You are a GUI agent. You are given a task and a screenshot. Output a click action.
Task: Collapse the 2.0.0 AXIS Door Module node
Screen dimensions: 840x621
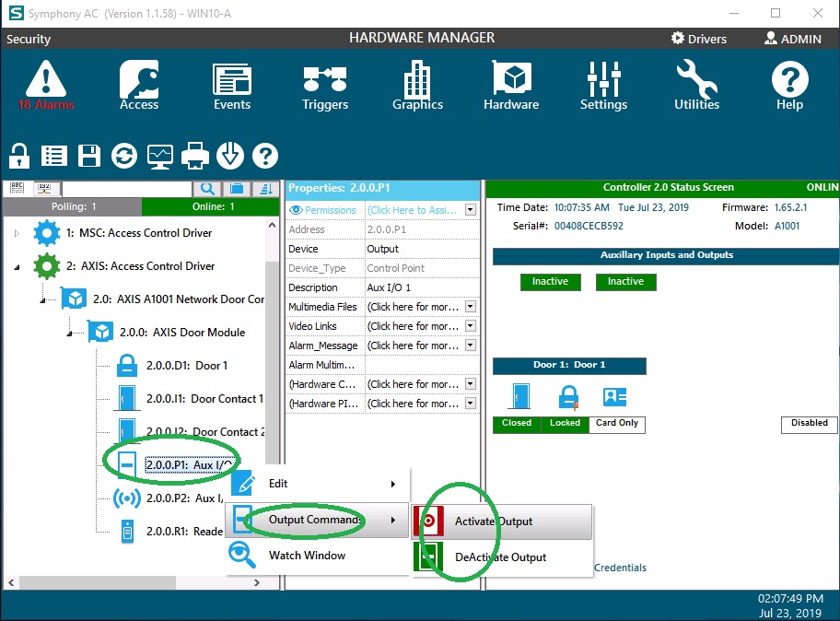point(69,334)
